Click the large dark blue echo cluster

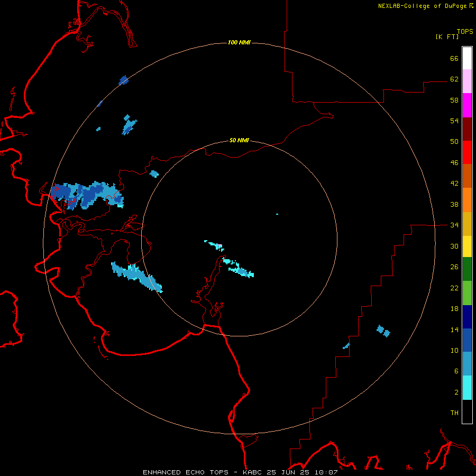(87, 196)
